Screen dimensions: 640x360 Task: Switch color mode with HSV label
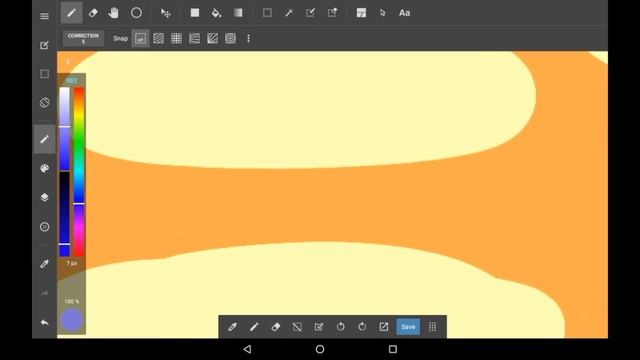point(71,80)
